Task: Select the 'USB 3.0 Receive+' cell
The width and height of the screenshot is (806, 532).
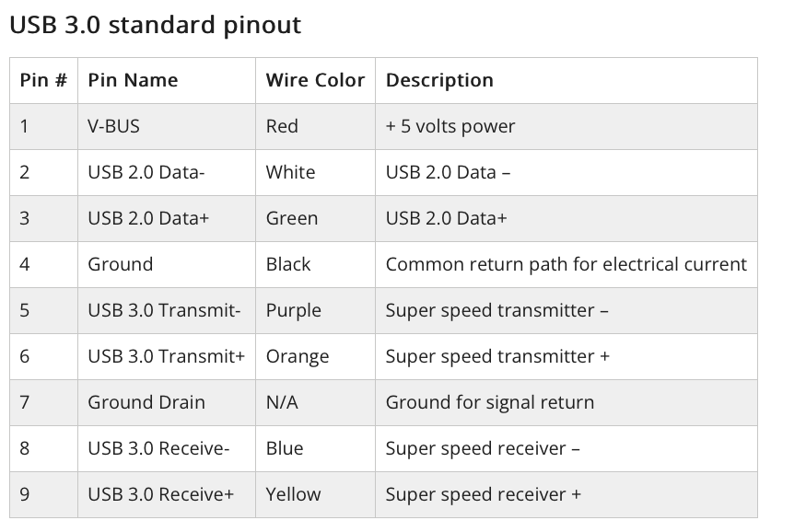Action: (167, 494)
